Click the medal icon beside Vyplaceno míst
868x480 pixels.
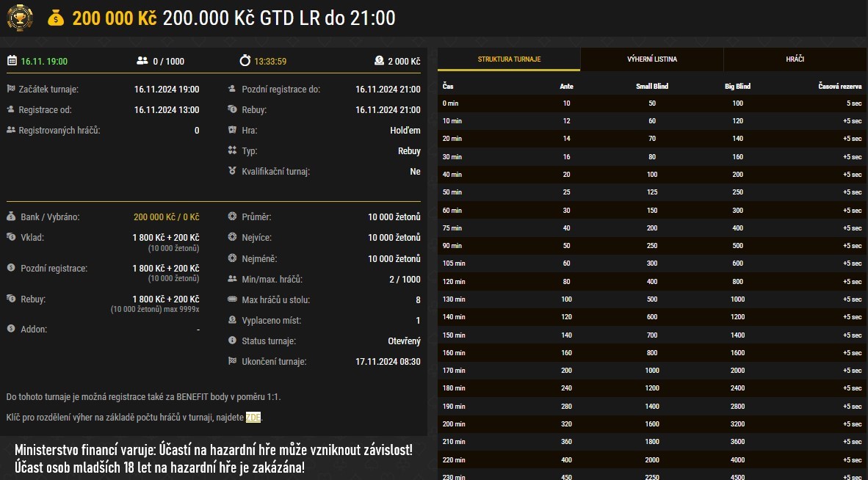pyautogui.click(x=232, y=320)
